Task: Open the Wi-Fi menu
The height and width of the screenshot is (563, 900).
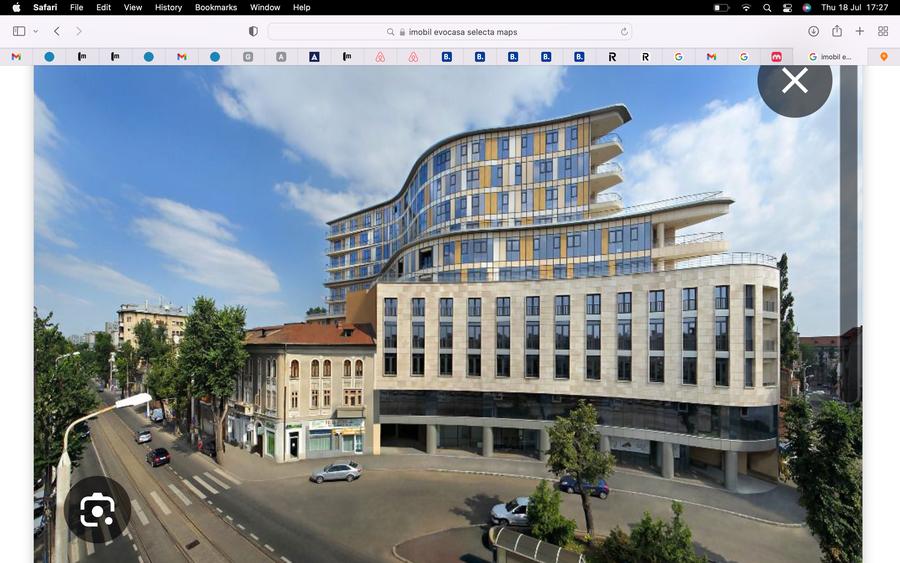Action: (x=746, y=7)
